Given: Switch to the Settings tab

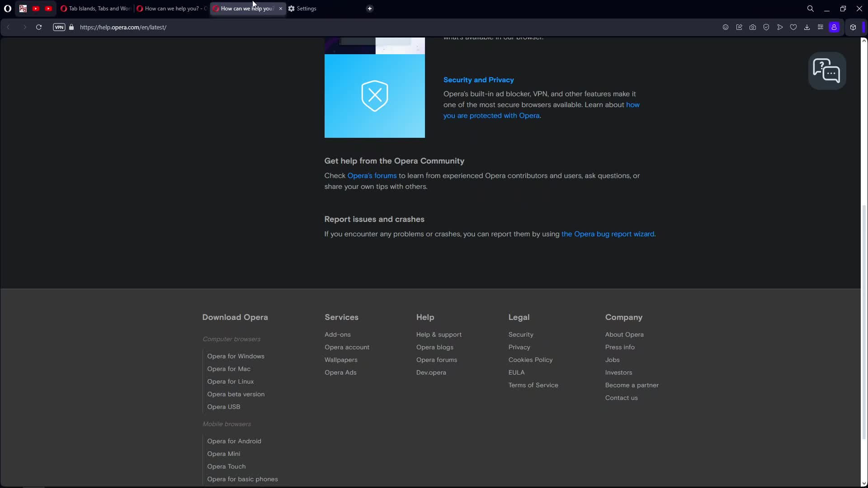Looking at the screenshot, I should tap(306, 9).
